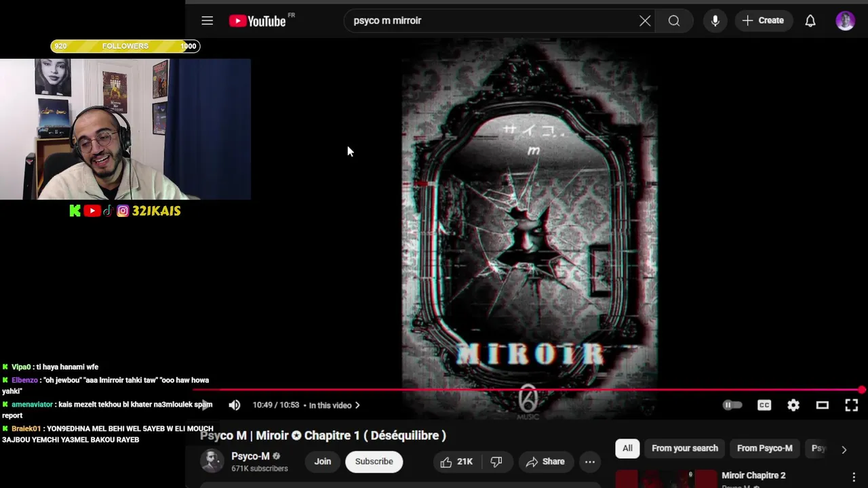
Task: Click the video time display 10:49 / 10:53
Action: pyautogui.click(x=275, y=405)
